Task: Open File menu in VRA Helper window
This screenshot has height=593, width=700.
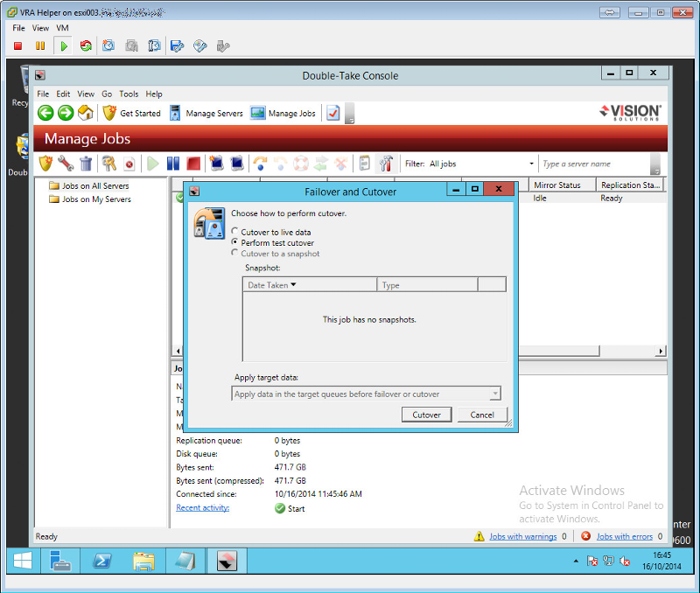Action: 18,28
